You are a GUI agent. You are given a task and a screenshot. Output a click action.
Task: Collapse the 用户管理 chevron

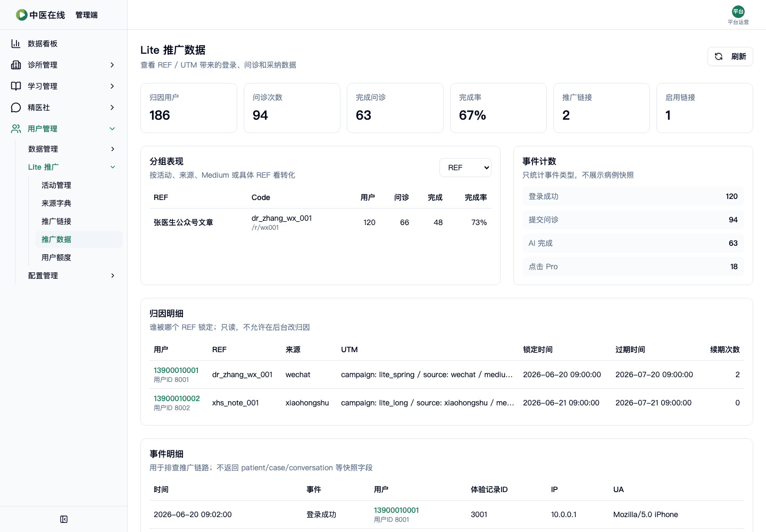click(112, 129)
